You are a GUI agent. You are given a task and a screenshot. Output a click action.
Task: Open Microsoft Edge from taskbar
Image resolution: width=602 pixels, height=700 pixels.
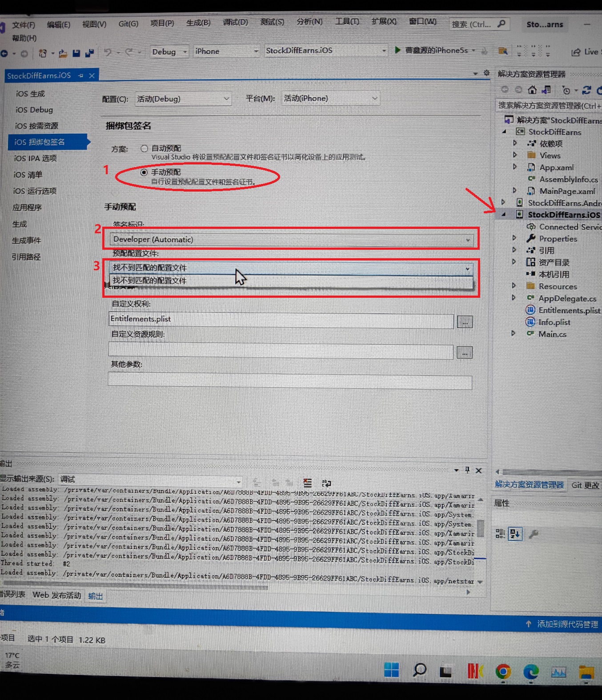pyautogui.click(x=531, y=672)
